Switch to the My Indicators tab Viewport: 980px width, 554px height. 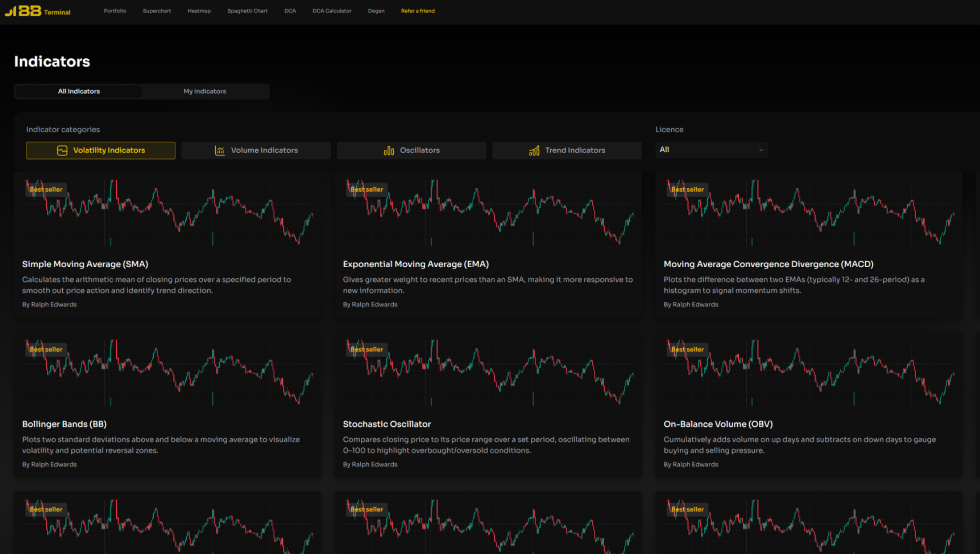coord(205,91)
